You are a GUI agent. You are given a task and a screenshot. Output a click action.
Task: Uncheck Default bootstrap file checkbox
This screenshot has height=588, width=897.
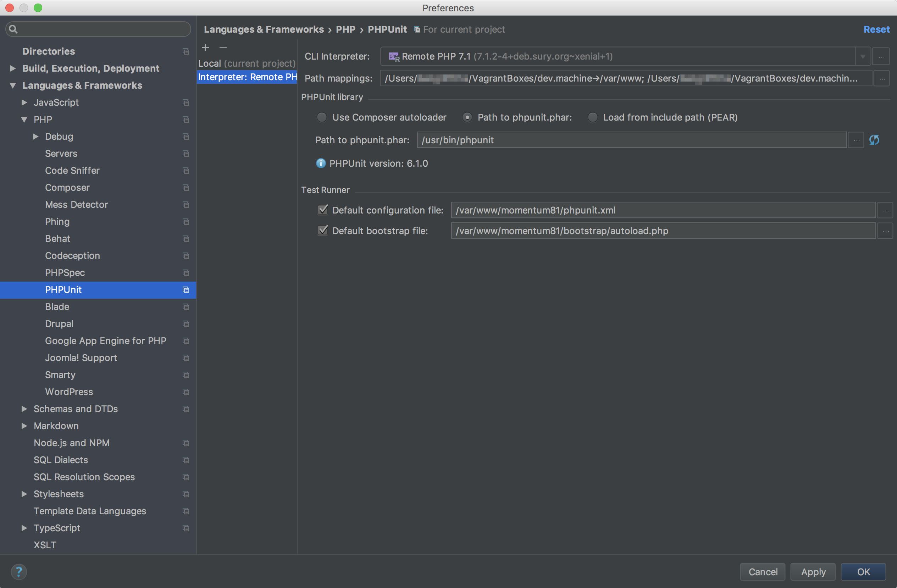point(323,230)
